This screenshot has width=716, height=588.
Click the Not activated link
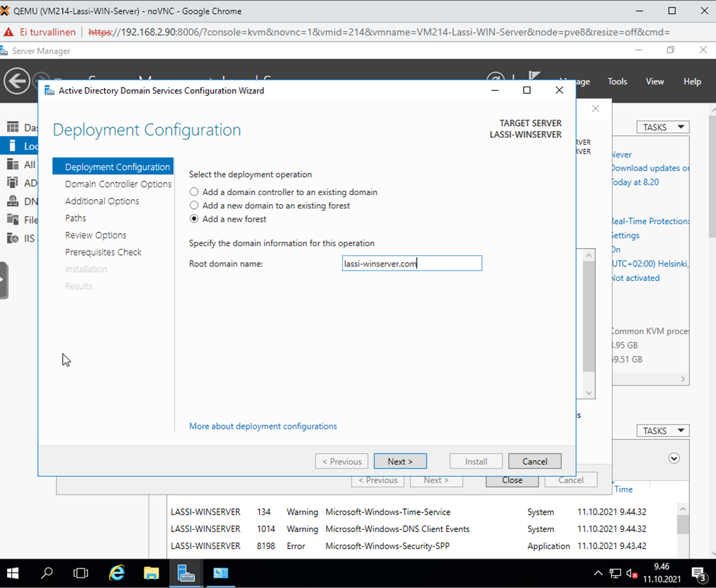tap(635, 278)
